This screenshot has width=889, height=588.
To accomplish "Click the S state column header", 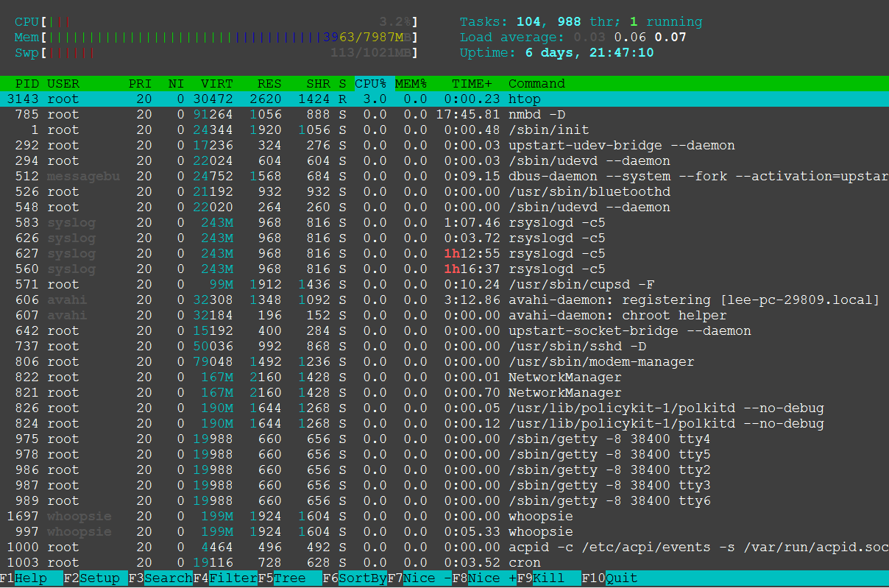I will pyautogui.click(x=342, y=84).
